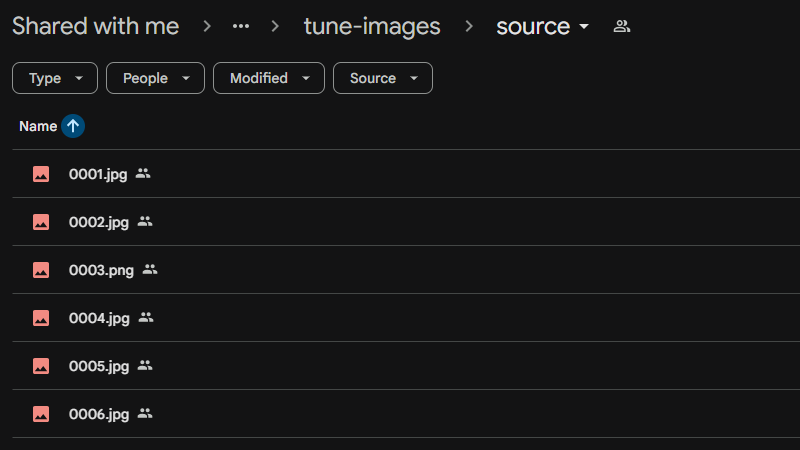Select the 0006.jpg file name

point(99,414)
